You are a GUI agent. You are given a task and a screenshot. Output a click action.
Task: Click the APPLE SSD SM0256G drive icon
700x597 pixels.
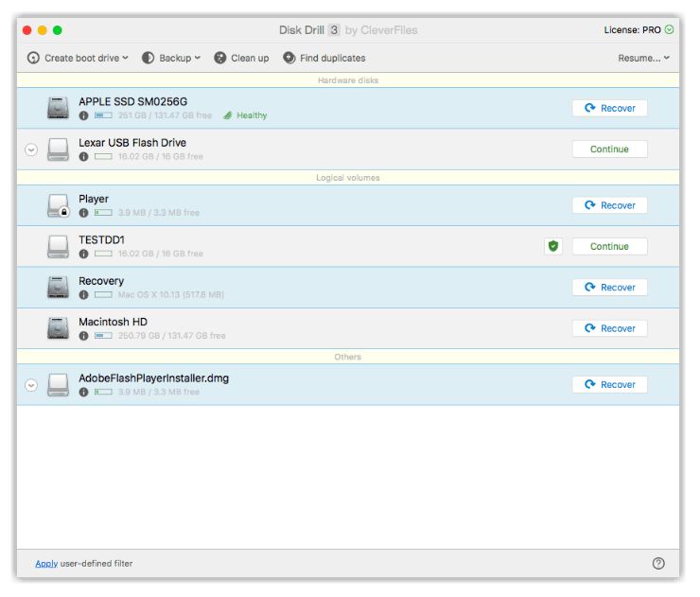click(58, 108)
